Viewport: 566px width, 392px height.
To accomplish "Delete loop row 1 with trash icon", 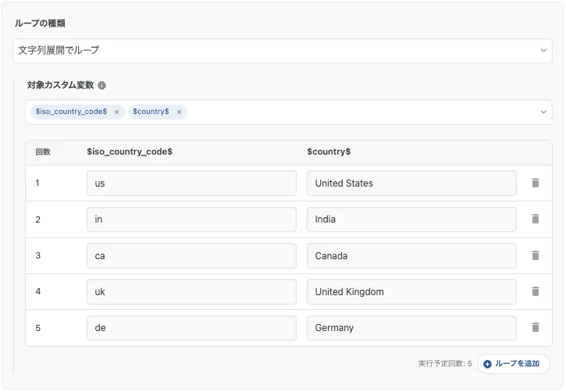I will click(536, 183).
